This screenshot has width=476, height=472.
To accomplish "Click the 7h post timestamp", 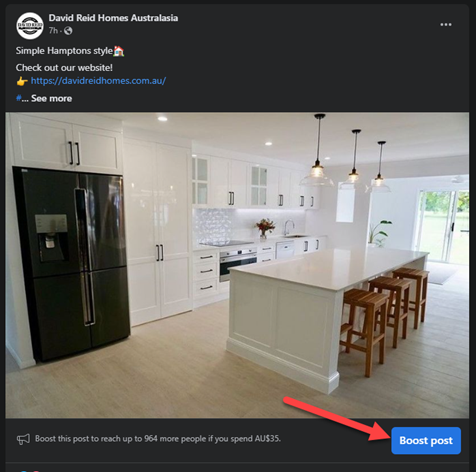I will pos(53,31).
